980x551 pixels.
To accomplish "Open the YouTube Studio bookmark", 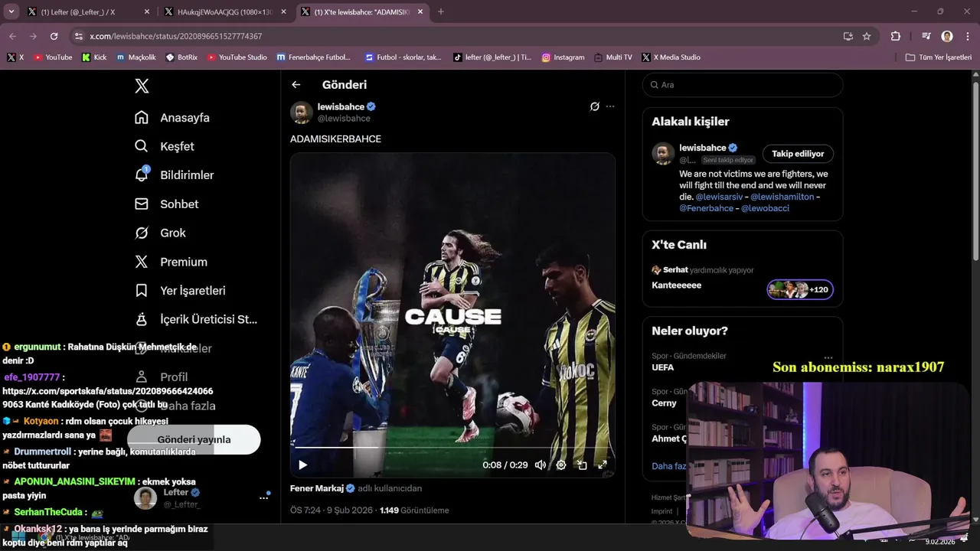I will (237, 57).
